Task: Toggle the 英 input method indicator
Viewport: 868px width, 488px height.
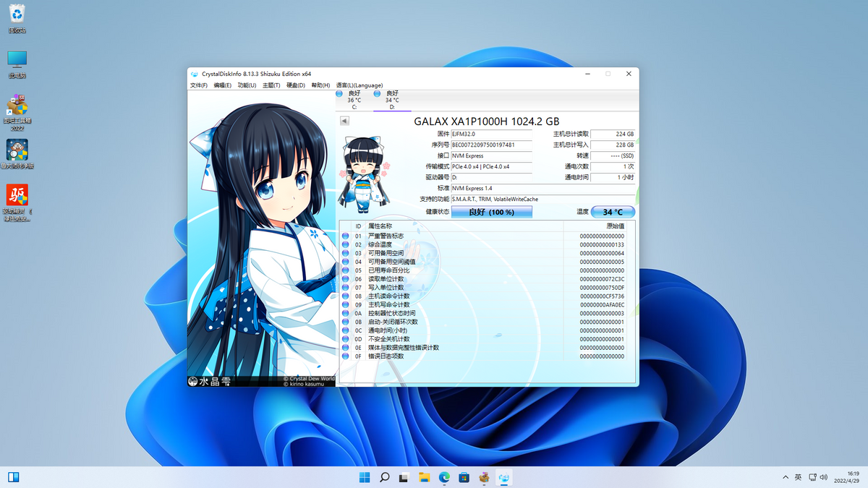Action: 799,477
